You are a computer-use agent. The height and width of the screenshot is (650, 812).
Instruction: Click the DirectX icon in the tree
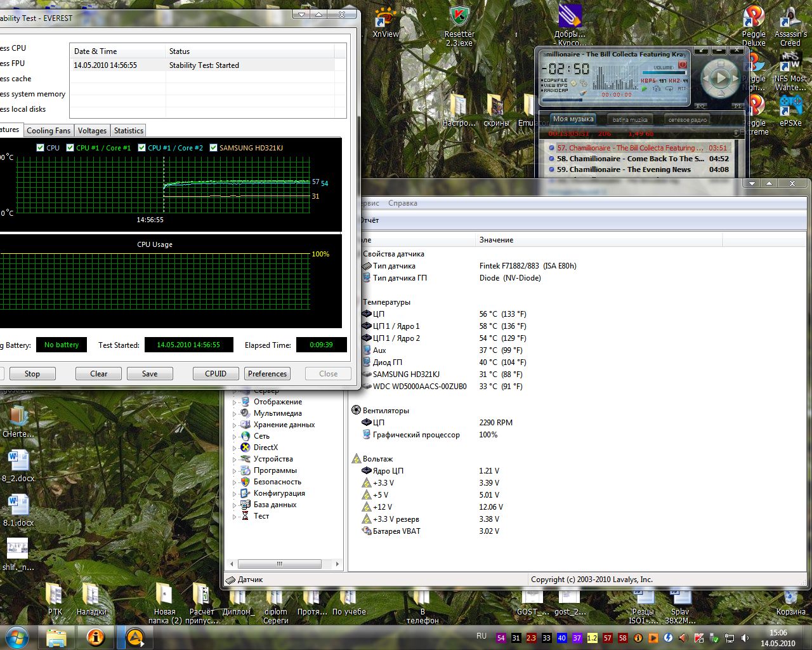[246, 448]
